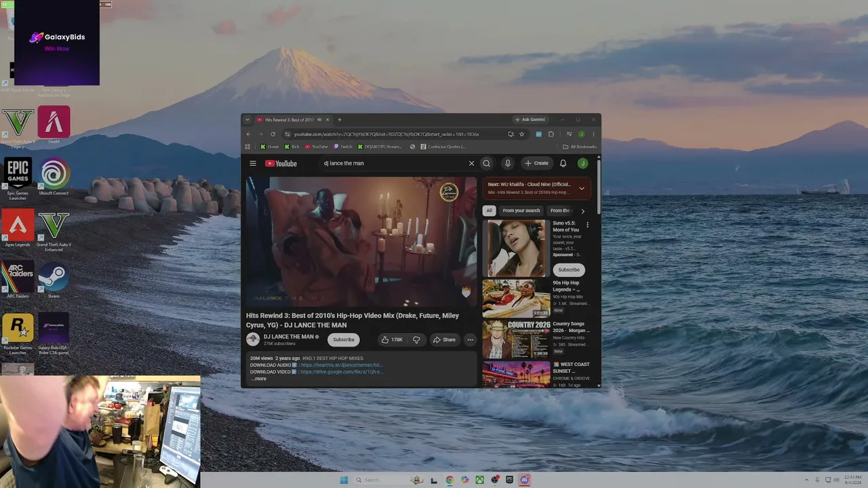The width and height of the screenshot is (868, 488).
Task: Open Grand Theft Auto V Enhanced shortcut
Action: pos(54,231)
